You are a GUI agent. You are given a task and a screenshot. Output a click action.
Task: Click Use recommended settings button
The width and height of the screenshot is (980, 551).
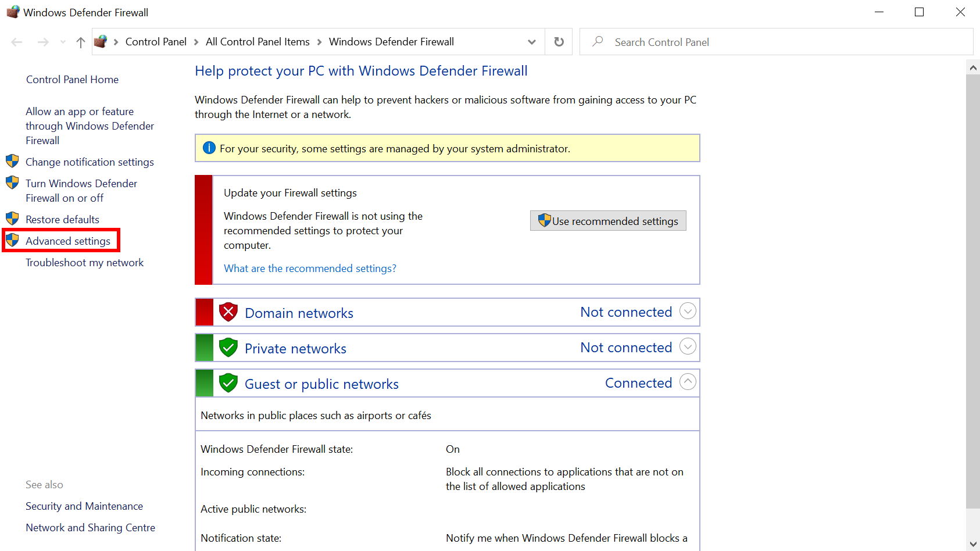(608, 221)
